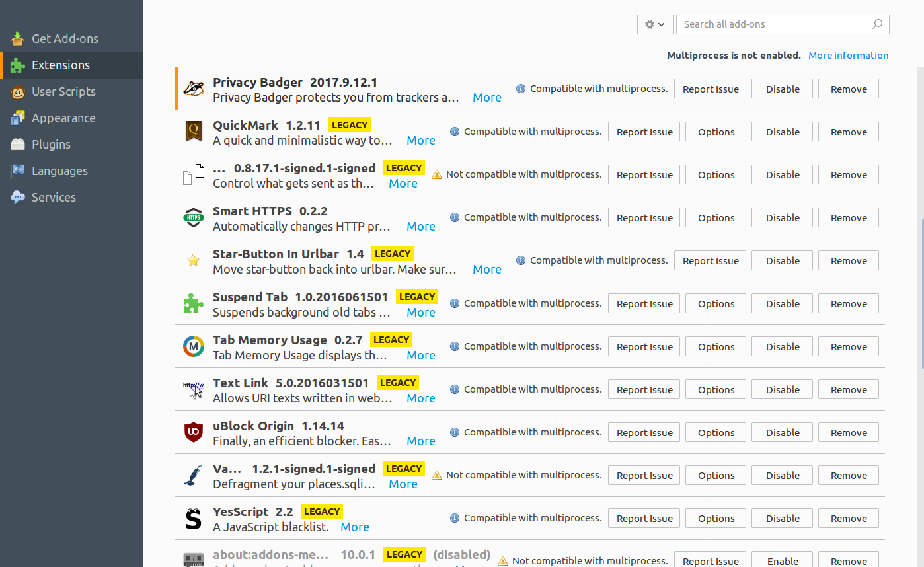Report Issue for Smart HTTPS
This screenshot has height=567, width=924.
[x=644, y=218]
